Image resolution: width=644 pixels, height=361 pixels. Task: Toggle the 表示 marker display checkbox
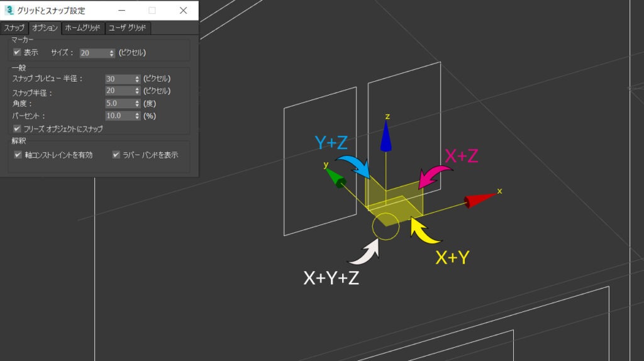pyautogui.click(x=17, y=52)
